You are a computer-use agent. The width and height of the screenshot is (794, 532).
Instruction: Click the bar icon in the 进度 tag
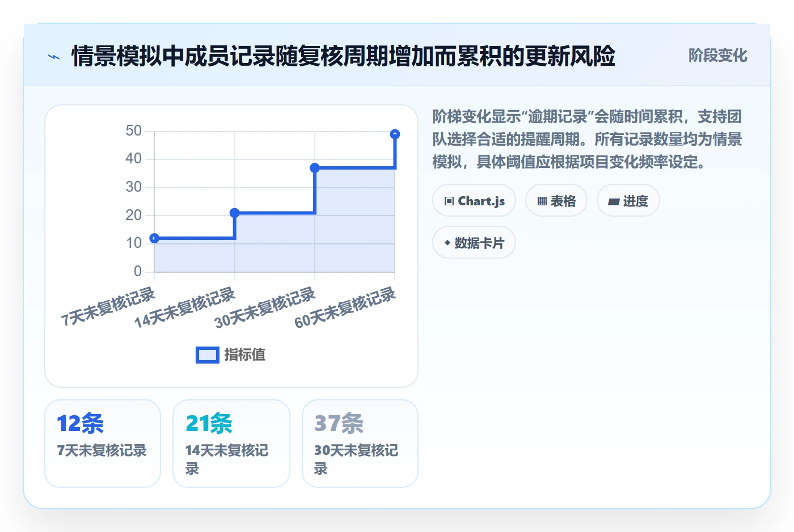pyautogui.click(x=614, y=201)
